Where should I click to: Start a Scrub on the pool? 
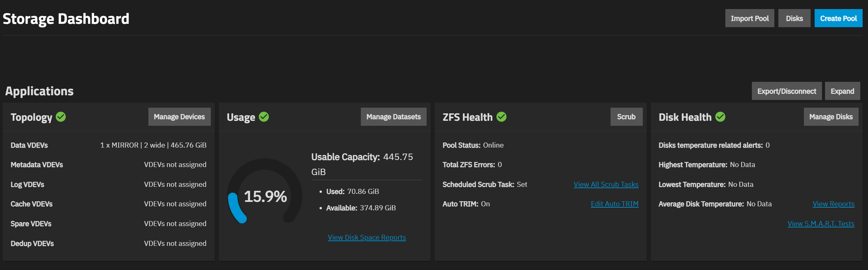pos(626,117)
